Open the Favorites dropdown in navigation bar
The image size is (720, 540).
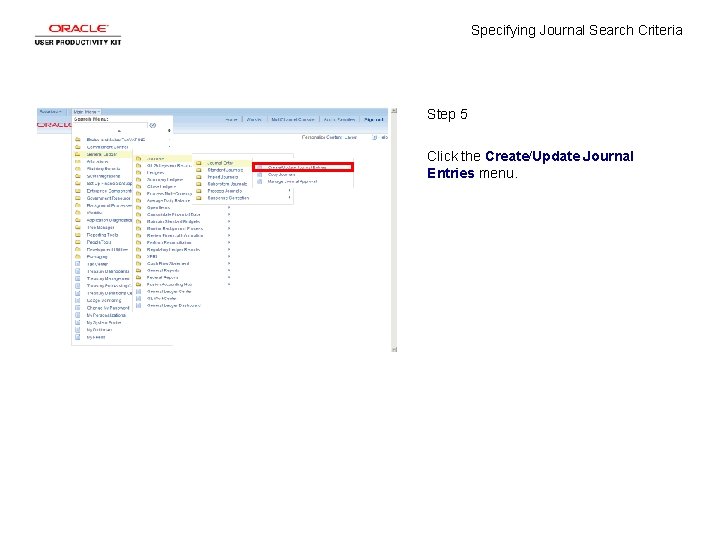point(50,112)
